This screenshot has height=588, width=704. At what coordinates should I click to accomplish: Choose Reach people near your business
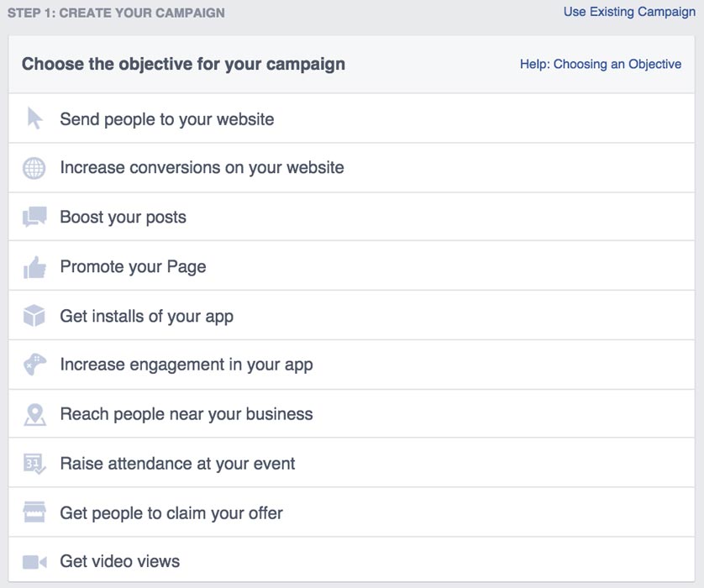[185, 413]
